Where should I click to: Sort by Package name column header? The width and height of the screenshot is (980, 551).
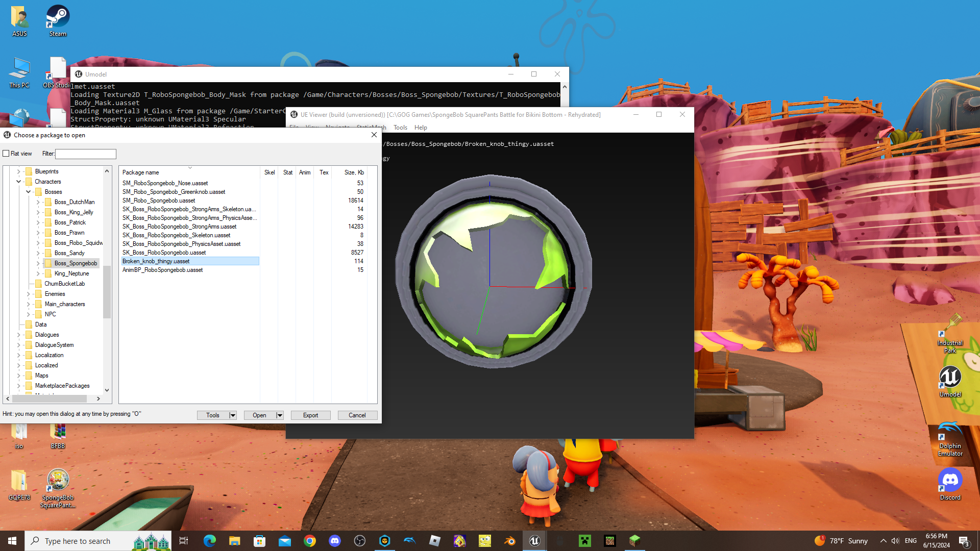[x=189, y=172]
